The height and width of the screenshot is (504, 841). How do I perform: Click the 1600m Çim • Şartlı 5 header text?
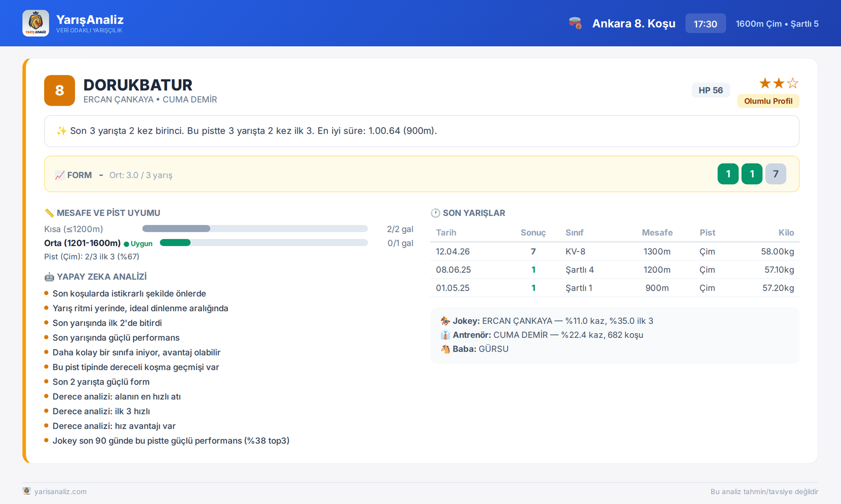(777, 24)
